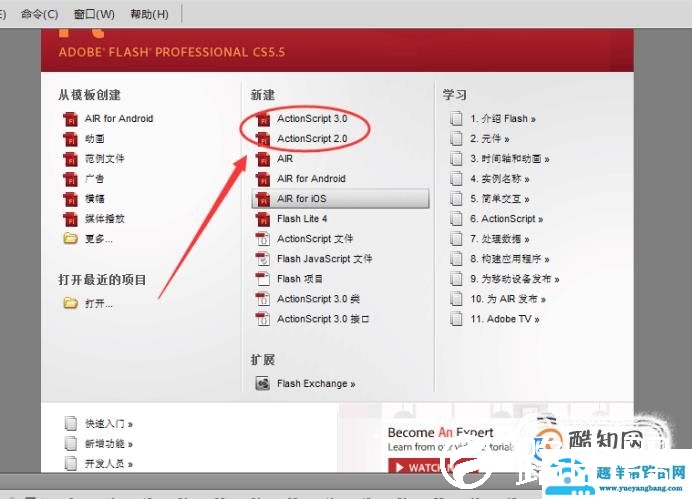Open the 1. 介绍 Flash tutorial link

tap(502, 119)
